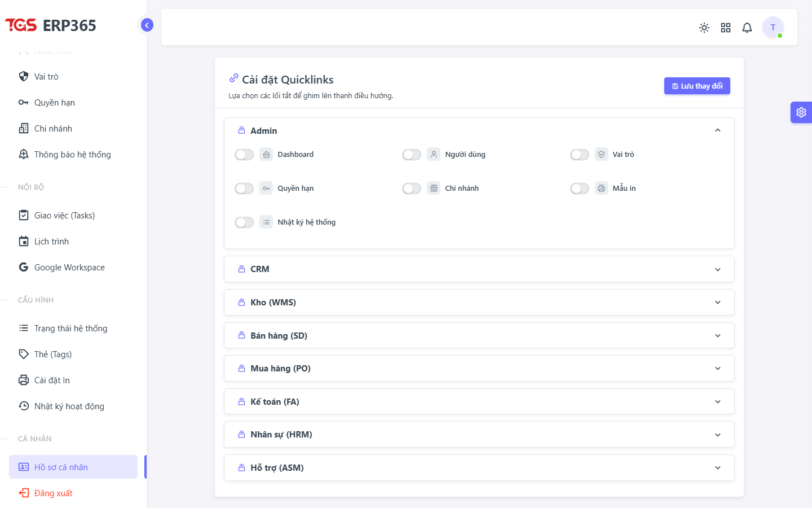This screenshot has width=812, height=508.
Task: Click the bell icon for Thông báo hệ thống
Action: [24, 154]
